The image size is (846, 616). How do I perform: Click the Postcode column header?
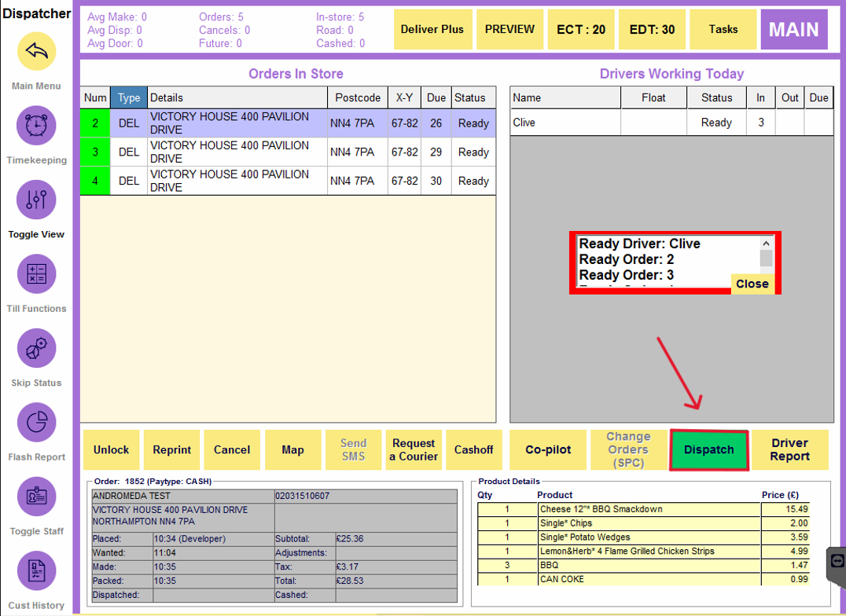[x=358, y=97]
